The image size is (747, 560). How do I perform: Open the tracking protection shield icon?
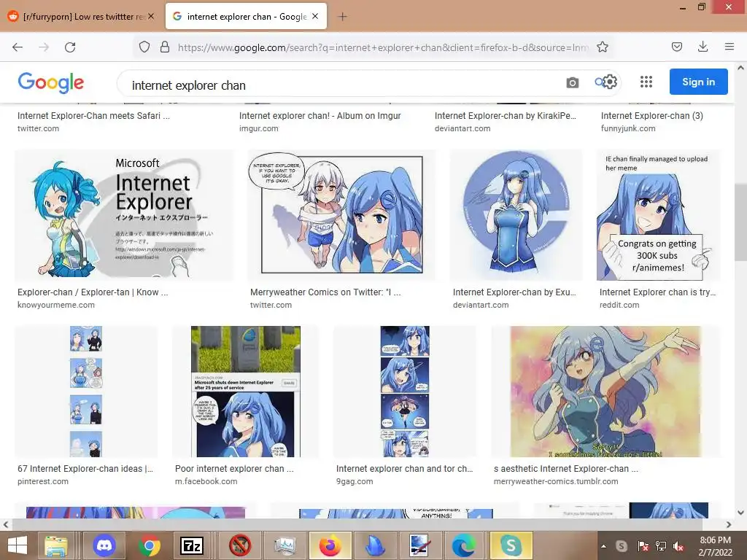coord(144,47)
